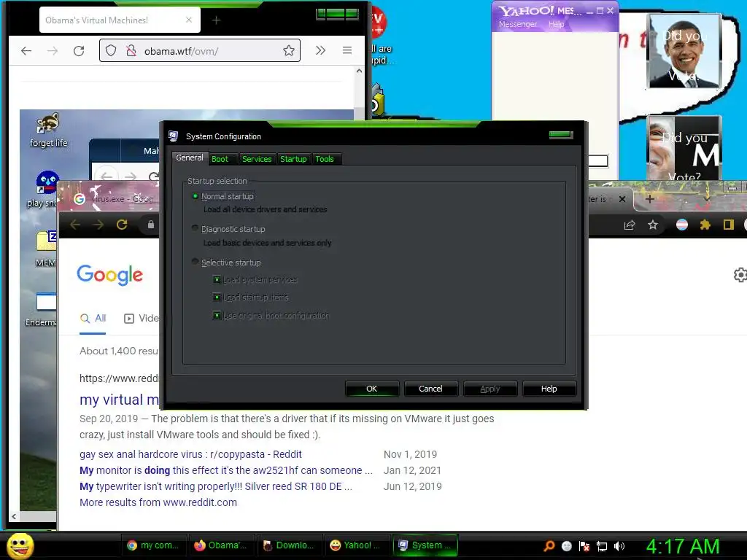Select Selective startup radio button

click(195, 262)
